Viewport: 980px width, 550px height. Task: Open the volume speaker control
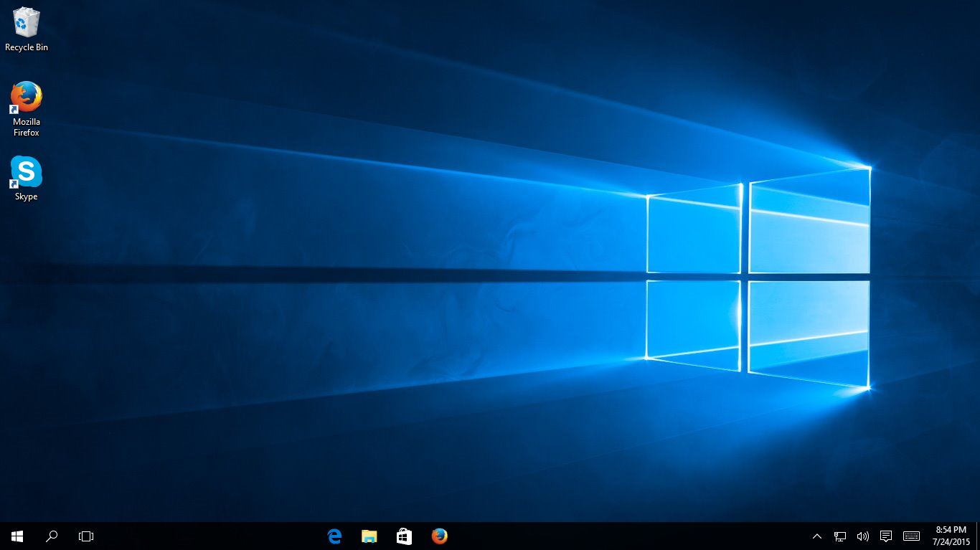point(863,536)
